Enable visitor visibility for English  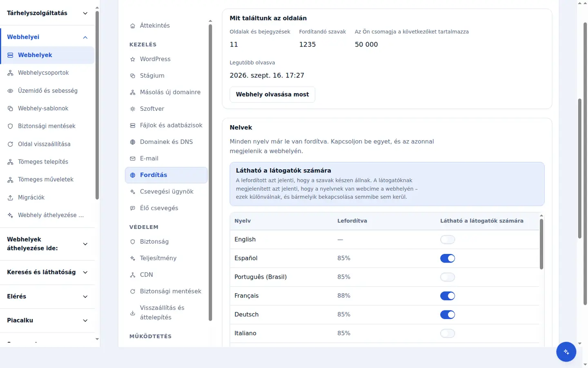tap(448, 240)
